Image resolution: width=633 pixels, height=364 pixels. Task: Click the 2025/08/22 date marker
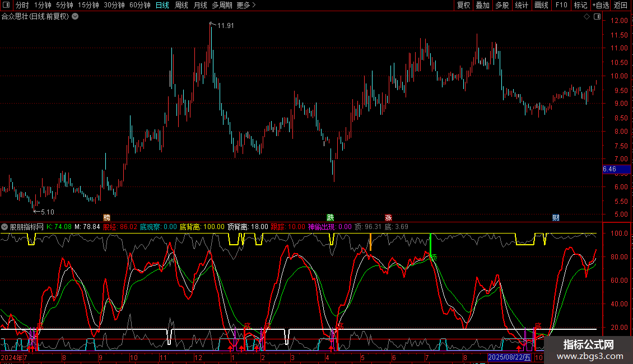(x=509, y=357)
